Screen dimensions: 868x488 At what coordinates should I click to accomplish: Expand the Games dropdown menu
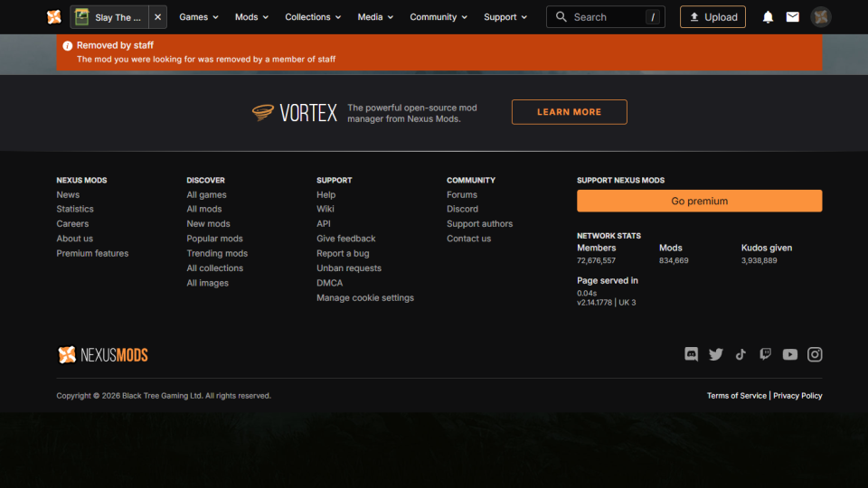tap(199, 17)
